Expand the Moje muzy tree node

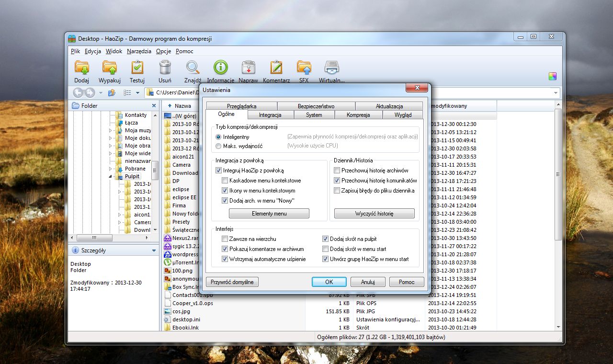point(110,130)
